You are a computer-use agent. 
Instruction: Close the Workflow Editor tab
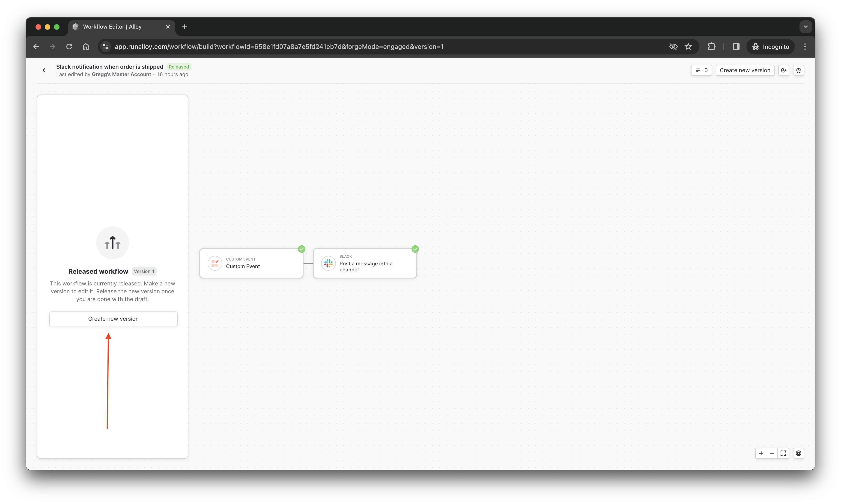point(168,27)
